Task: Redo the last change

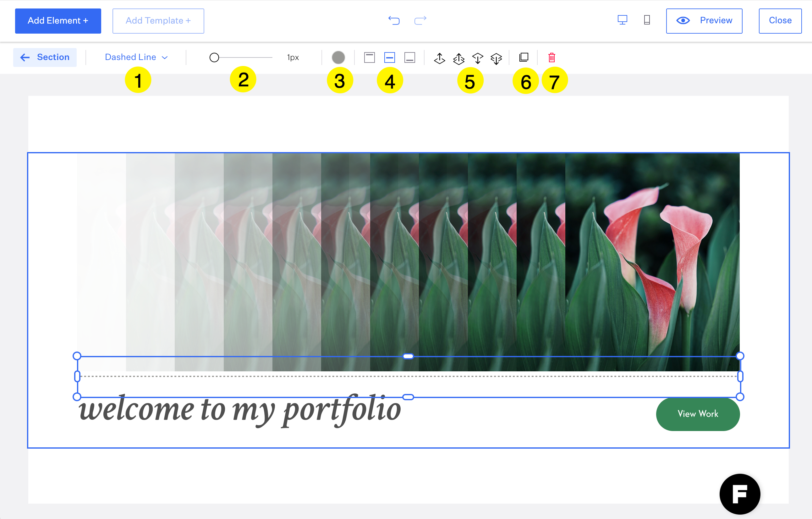Action: (420, 20)
